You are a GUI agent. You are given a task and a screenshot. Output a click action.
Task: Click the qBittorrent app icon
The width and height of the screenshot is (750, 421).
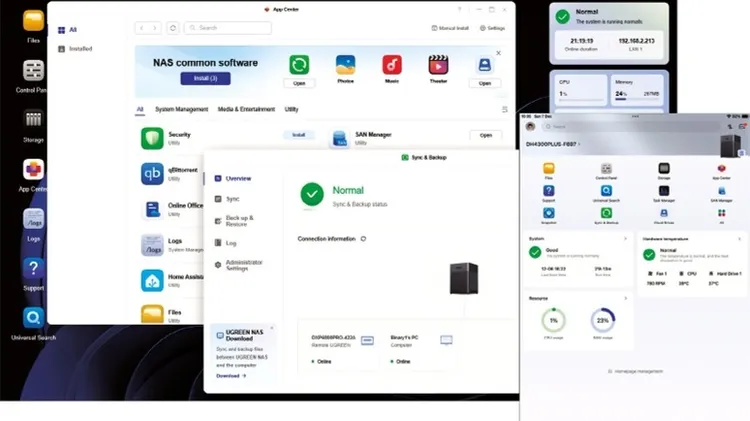coord(152,173)
